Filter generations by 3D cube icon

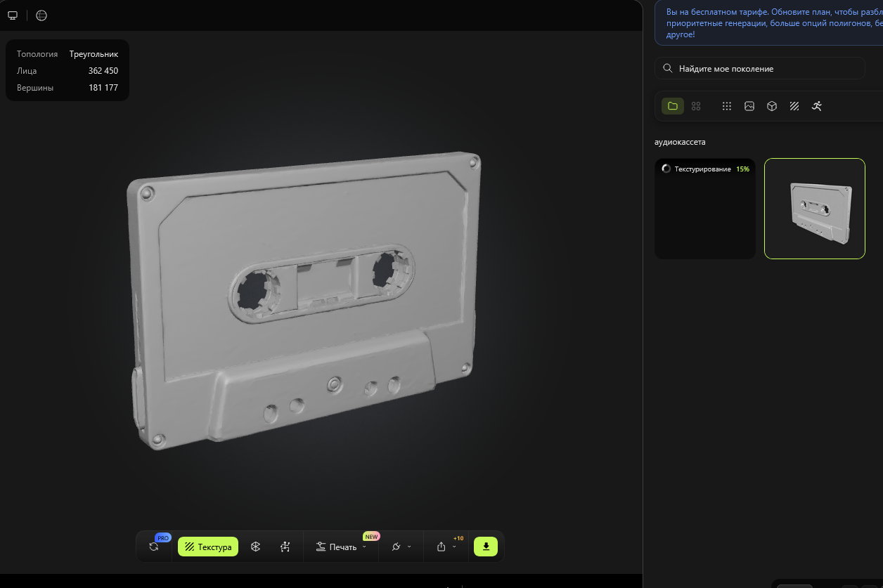(772, 106)
